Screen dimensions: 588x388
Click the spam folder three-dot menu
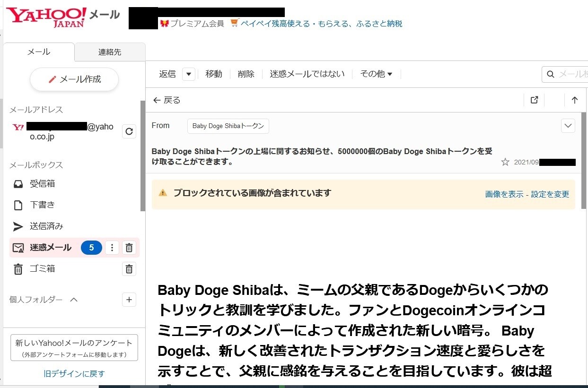pyautogui.click(x=112, y=248)
